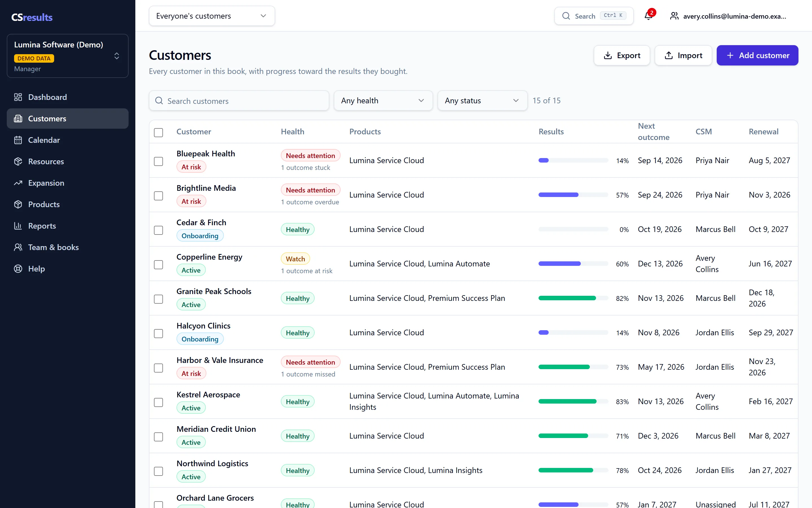Click the Products box icon

[18, 204]
